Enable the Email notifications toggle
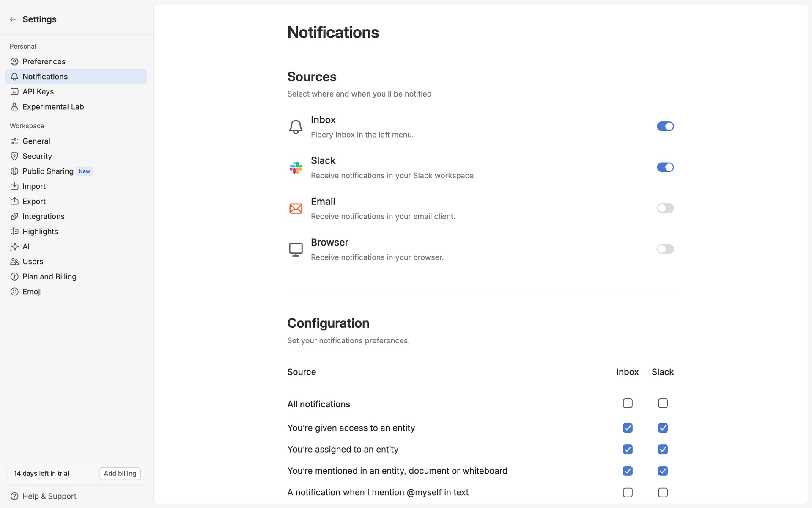Screen dimensions: 812x508 point(665,208)
